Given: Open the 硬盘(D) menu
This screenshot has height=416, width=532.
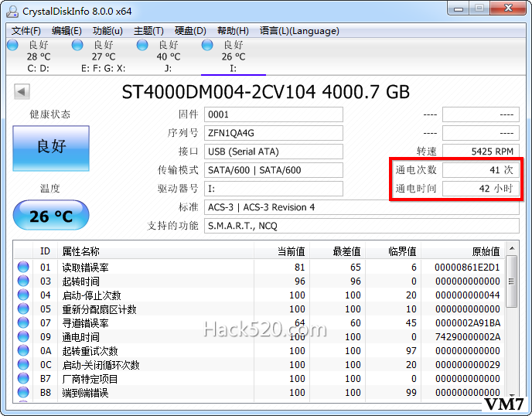Looking at the screenshot, I should click(190, 31).
